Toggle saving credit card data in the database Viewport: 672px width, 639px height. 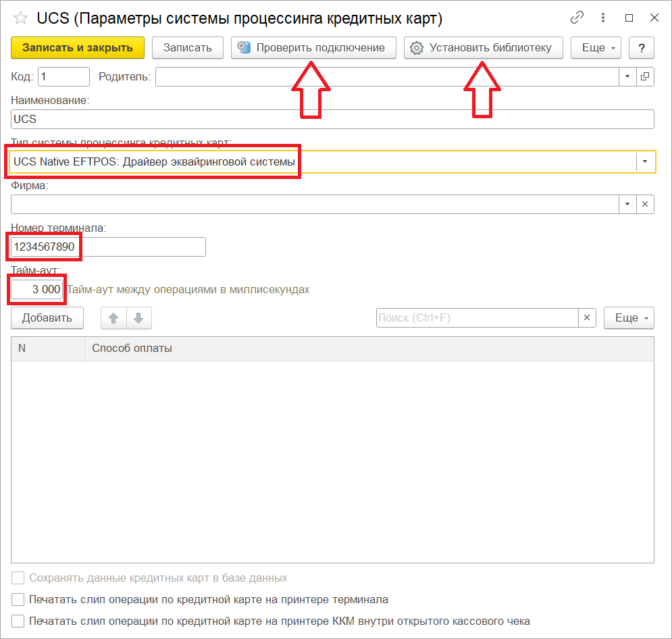(18, 578)
